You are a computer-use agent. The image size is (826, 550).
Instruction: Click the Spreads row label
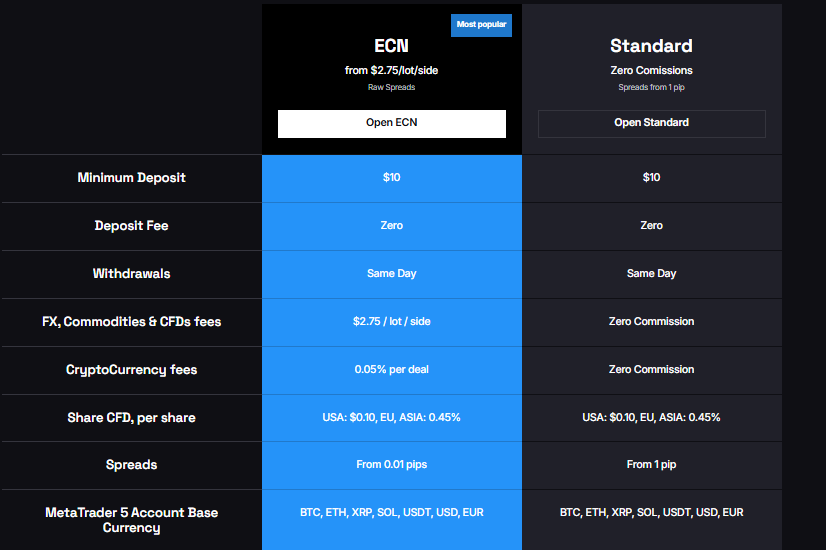point(131,466)
